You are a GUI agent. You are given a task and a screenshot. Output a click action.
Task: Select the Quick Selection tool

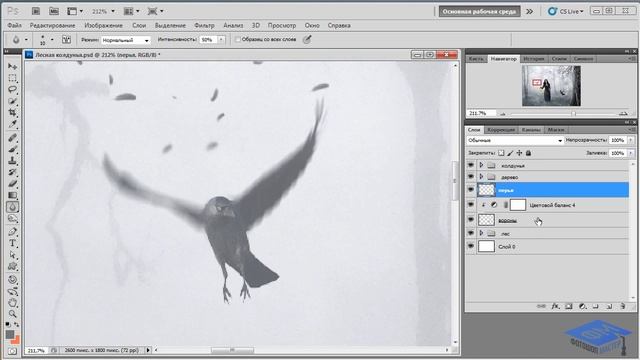(13, 101)
